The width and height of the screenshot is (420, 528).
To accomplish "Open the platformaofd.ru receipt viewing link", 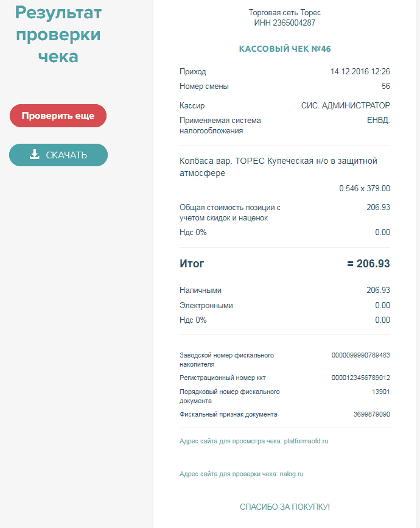I will tap(254, 441).
